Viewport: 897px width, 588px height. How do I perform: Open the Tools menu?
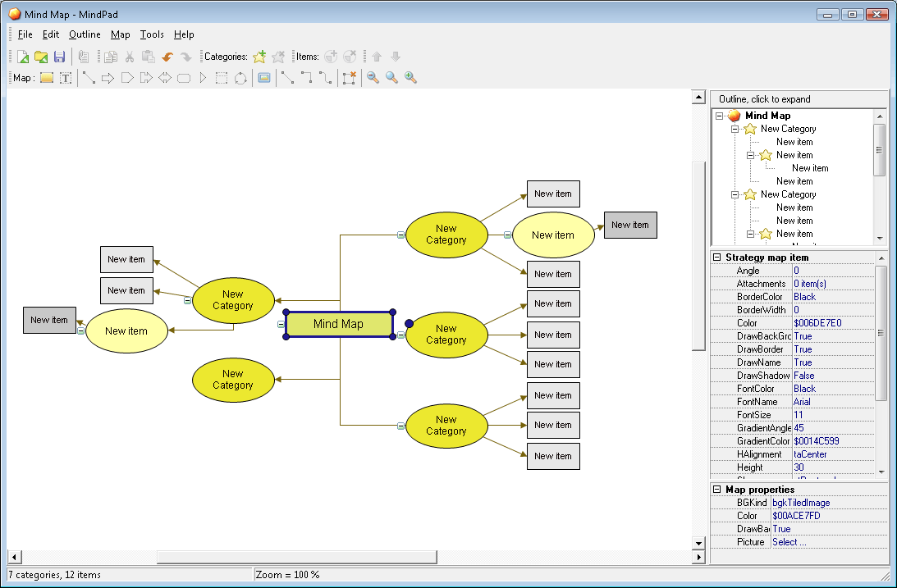[x=152, y=34]
